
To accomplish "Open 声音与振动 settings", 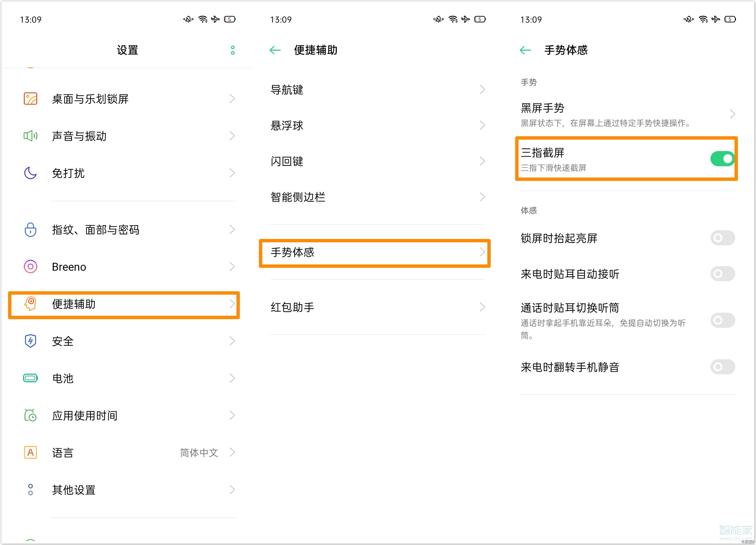I will click(x=125, y=136).
